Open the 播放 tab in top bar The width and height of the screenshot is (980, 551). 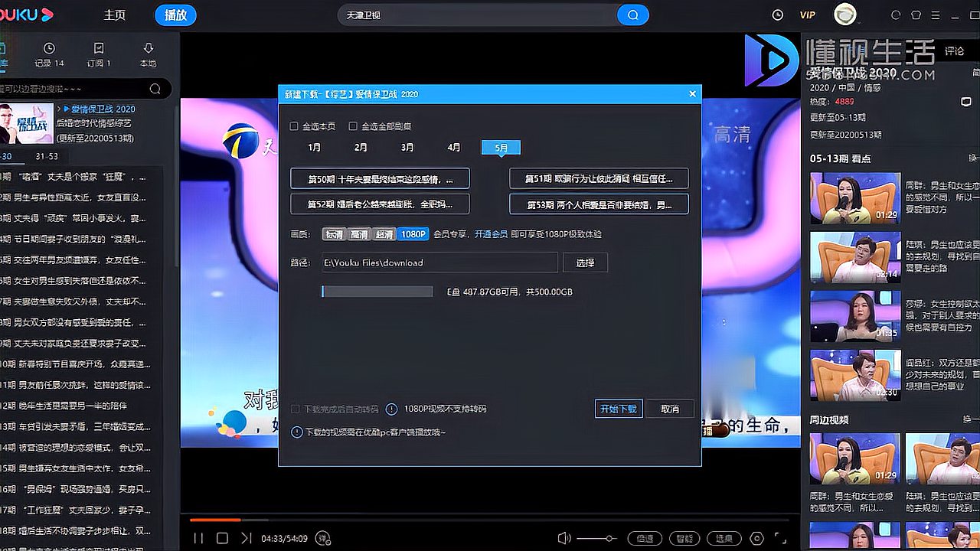tap(175, 15)
